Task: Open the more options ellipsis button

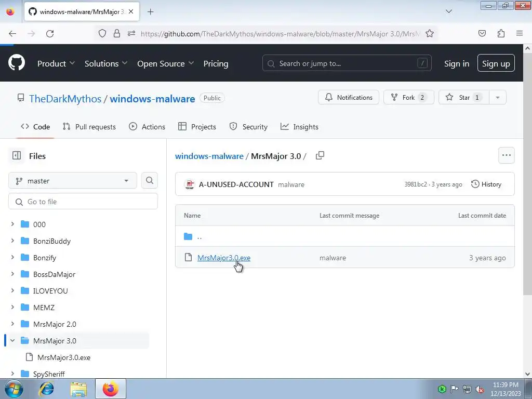Action: pos(506,155)
